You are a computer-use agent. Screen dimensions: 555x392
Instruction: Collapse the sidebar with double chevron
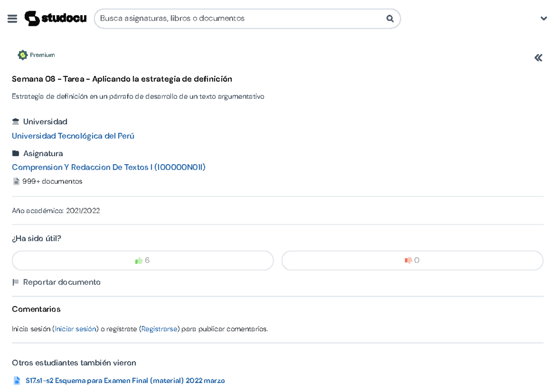(538, 58)
